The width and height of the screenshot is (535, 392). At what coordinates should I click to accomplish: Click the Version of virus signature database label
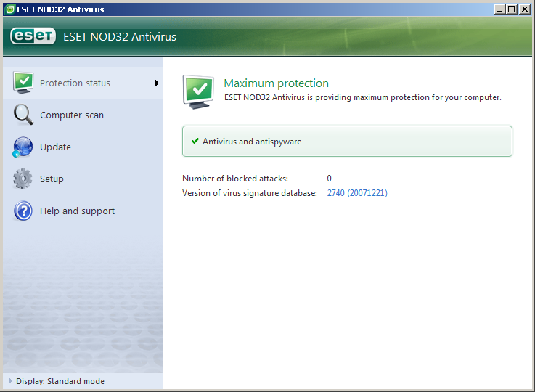click(250, 193)
